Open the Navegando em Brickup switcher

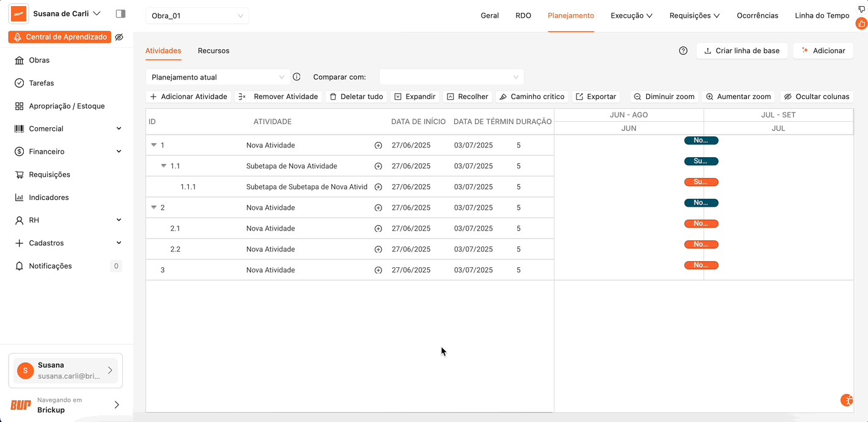coord(65,405)
